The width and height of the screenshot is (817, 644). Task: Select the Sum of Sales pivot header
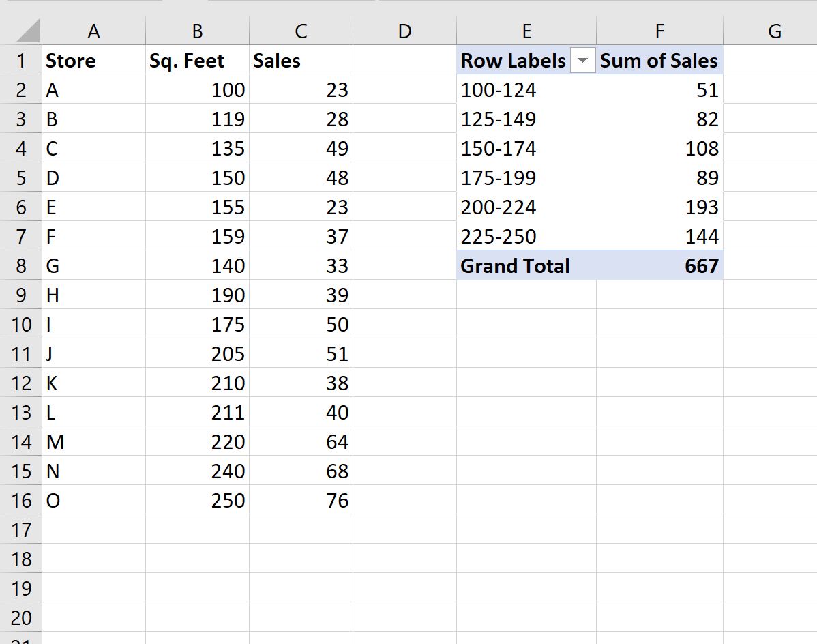[x=659, y=61]
